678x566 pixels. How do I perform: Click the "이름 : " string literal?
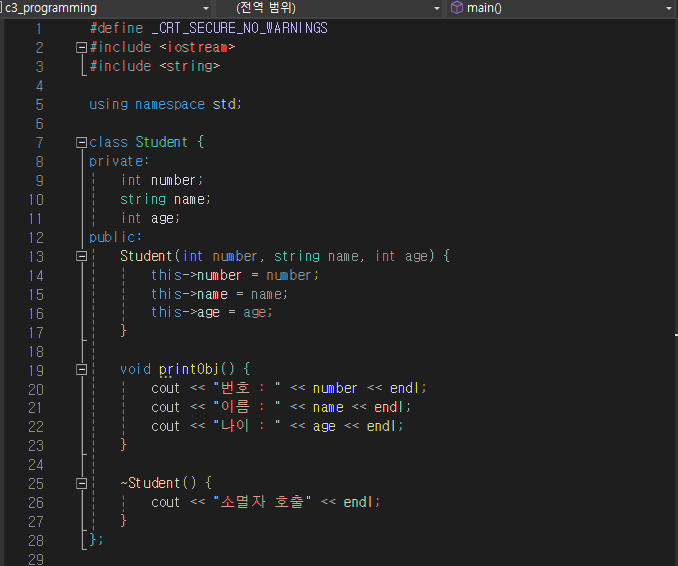point(247,407)
